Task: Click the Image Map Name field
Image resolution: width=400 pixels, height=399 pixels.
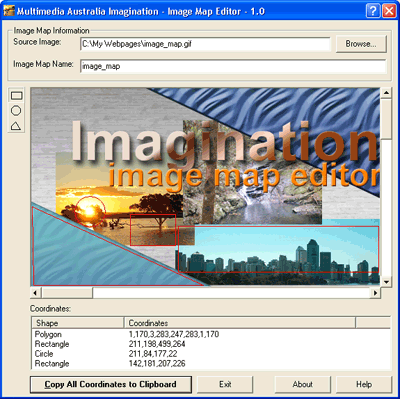Action: pos(233,66)
